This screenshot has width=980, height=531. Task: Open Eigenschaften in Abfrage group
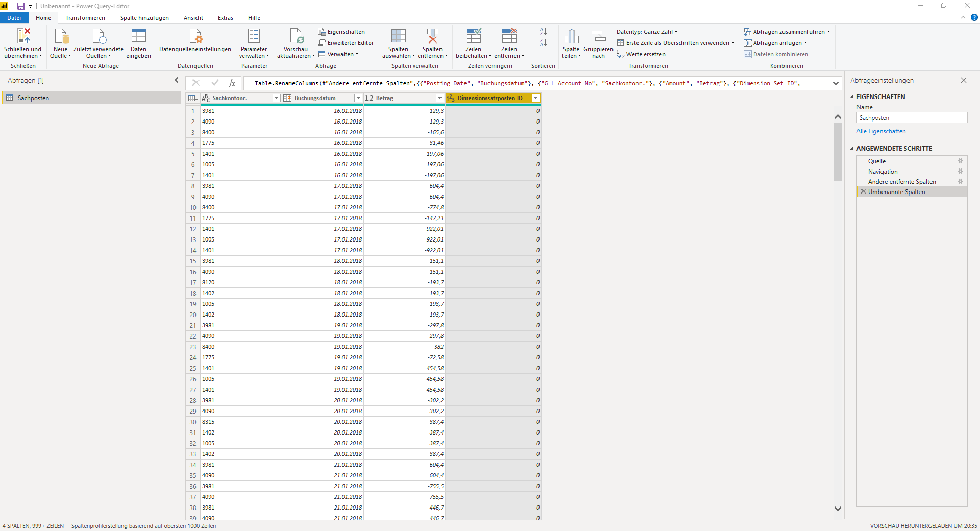coord(341,32)
